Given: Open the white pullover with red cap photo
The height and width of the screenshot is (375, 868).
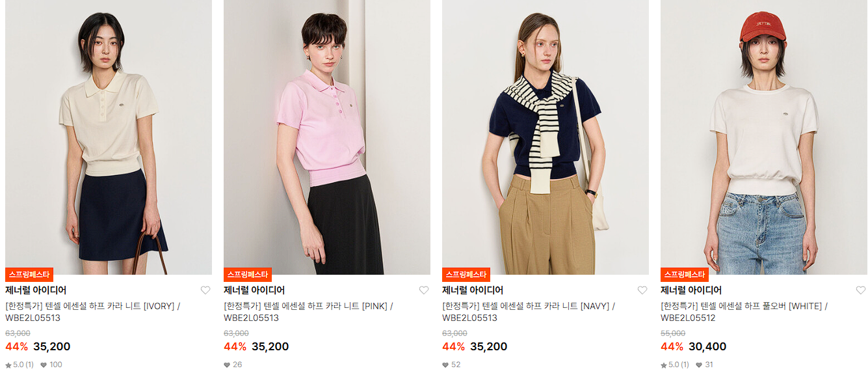Looking at the screenshot, I should pos(764,137).
